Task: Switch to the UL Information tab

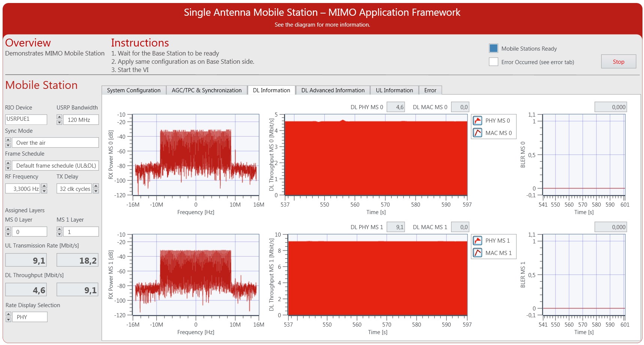Action: pos(394,90)
